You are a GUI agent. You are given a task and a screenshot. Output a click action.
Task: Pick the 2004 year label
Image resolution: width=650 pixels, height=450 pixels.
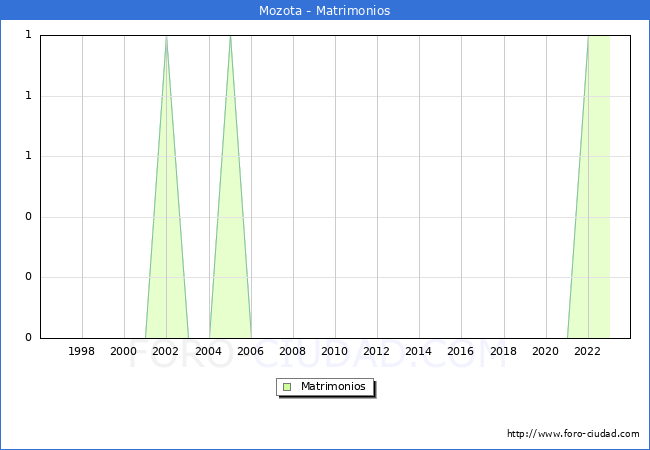coord(208,351)
